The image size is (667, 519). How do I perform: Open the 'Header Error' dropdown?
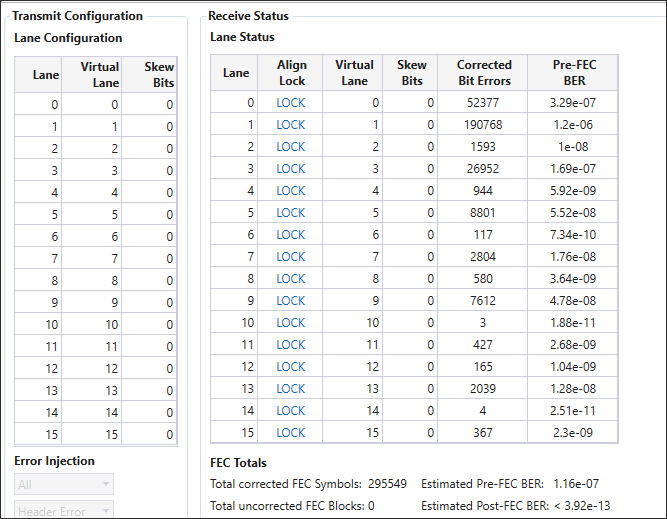click(x=64, y=510)
